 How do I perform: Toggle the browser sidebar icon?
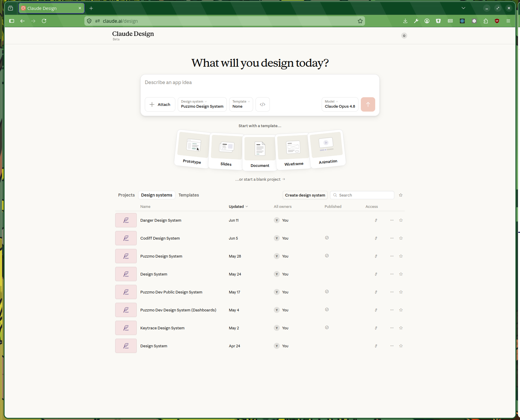pyautogui.click(x=12, y=21)
